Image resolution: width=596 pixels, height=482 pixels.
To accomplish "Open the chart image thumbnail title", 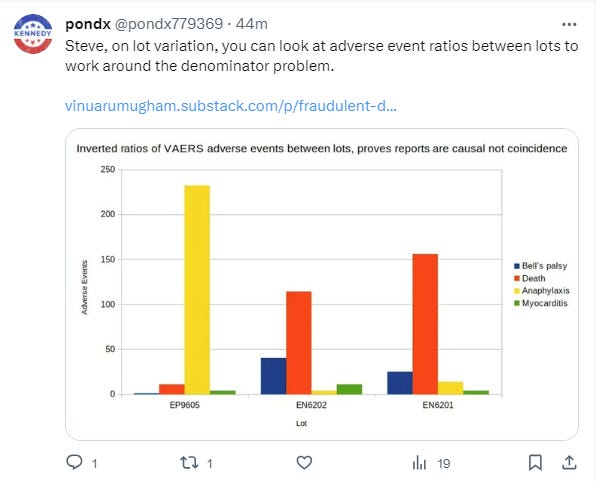I will click(x=322, y=148).
